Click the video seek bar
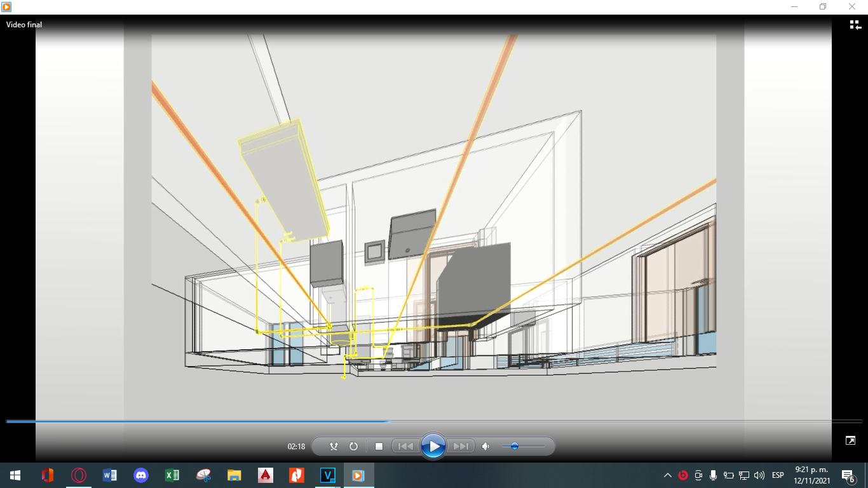Image resolution: width=868 pixels, height=488 pixels. click(433, 421)
